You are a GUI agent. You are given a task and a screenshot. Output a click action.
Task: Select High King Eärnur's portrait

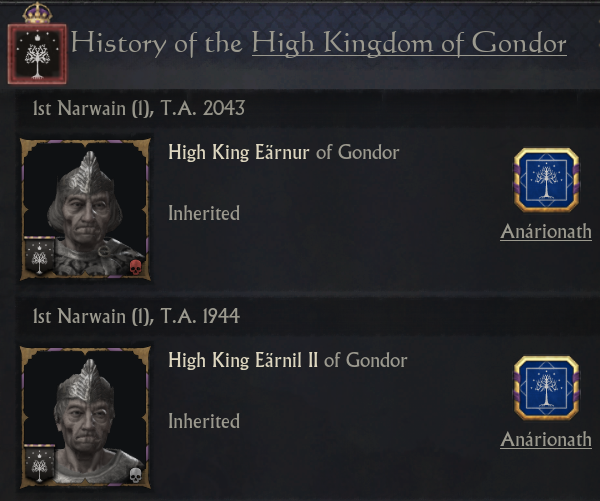click(85, 209)
